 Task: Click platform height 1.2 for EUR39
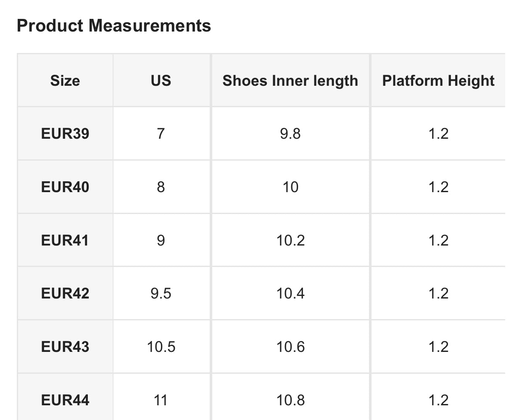pyautogui.click(x=438, y=134)
